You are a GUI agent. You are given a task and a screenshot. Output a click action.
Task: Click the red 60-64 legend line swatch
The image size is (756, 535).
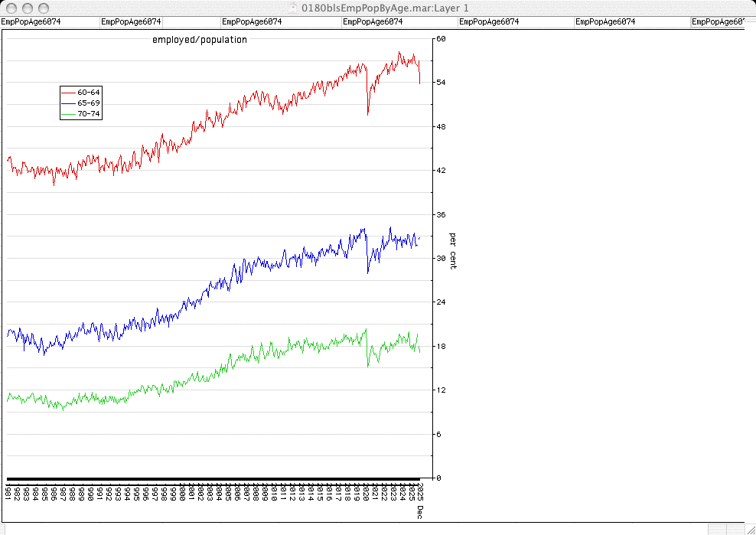[x=69, y=92]
